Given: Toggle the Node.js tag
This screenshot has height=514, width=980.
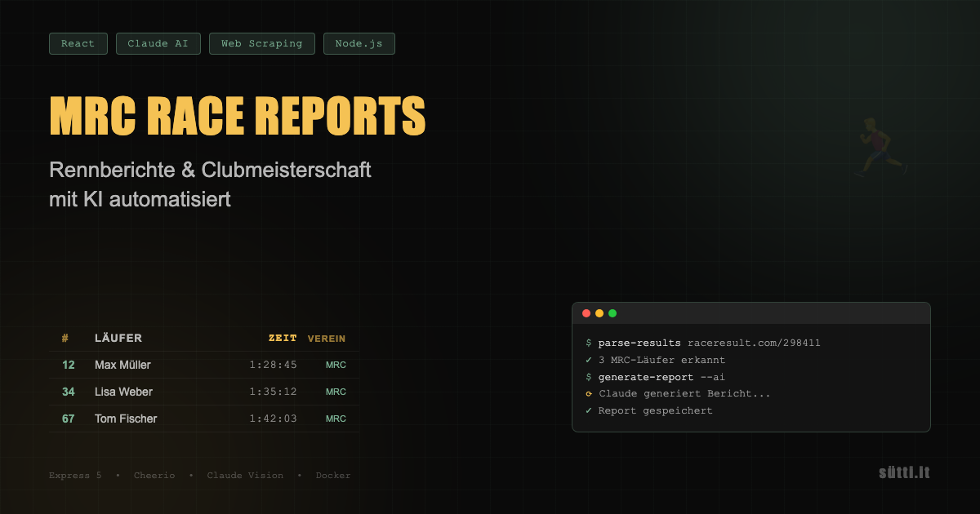Looking at the screenshot, I should [x=359, y=43].
